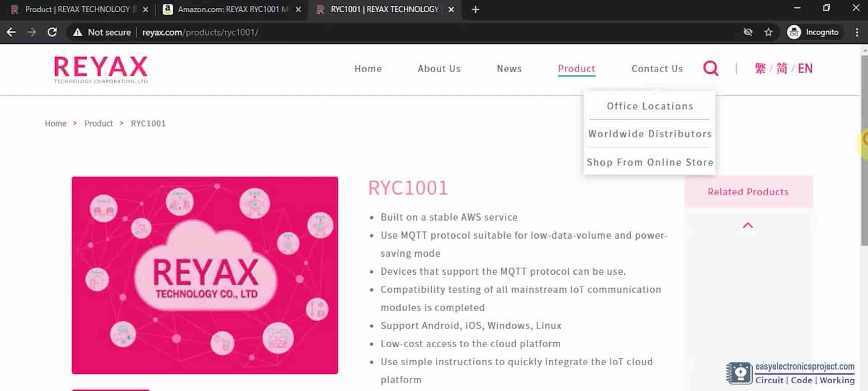
Task: Open the Product navigation item
Action: click(x=576, y=69)
